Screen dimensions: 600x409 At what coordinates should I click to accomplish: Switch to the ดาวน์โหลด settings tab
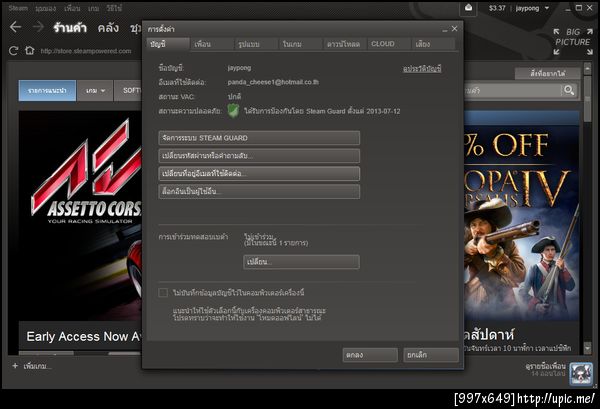(345, 44)
